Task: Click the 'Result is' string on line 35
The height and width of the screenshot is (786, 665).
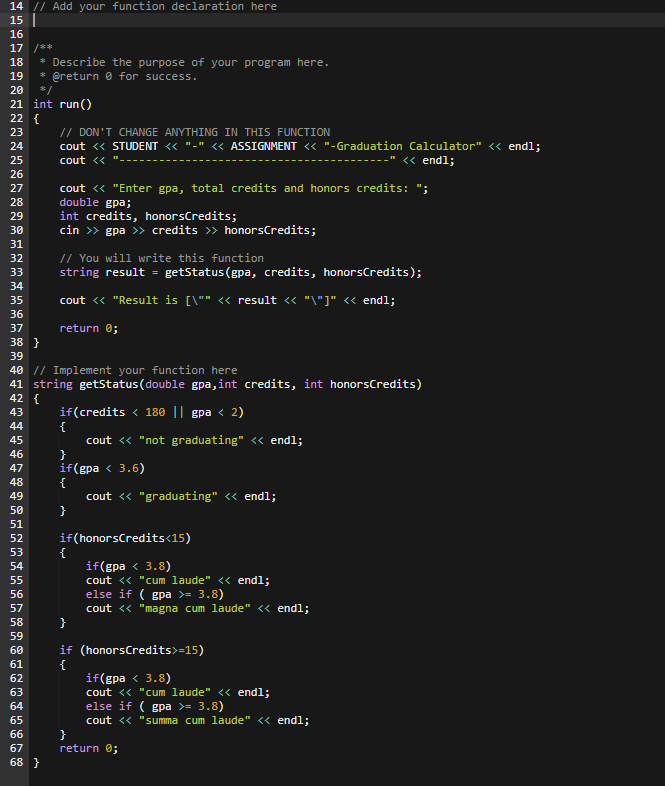Action: (x=161, y=300)
